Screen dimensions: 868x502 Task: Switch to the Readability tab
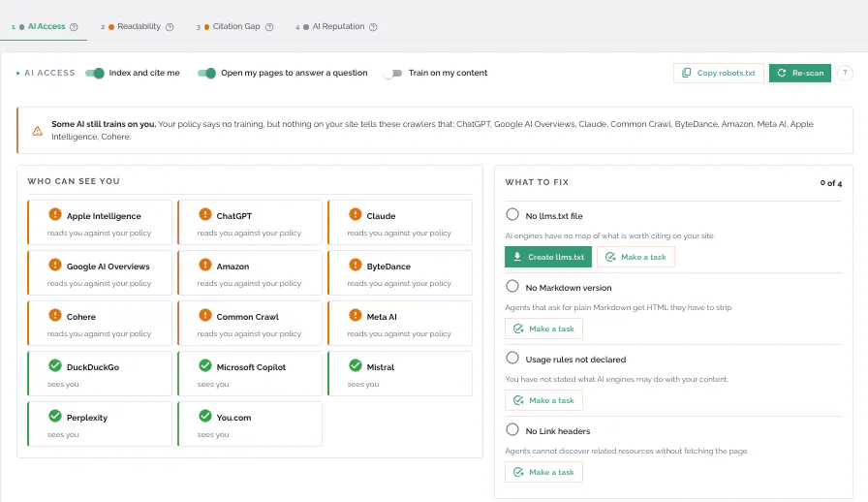[139, 26]
